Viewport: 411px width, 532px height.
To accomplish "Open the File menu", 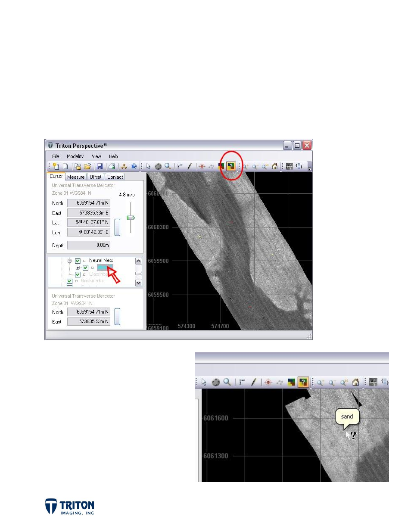I will coord(56,156).
